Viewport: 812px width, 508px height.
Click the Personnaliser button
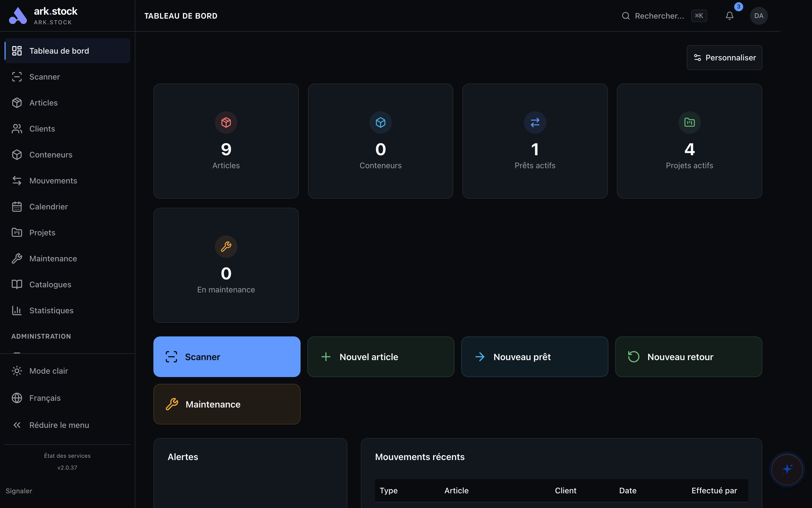(x=724, y=58)
